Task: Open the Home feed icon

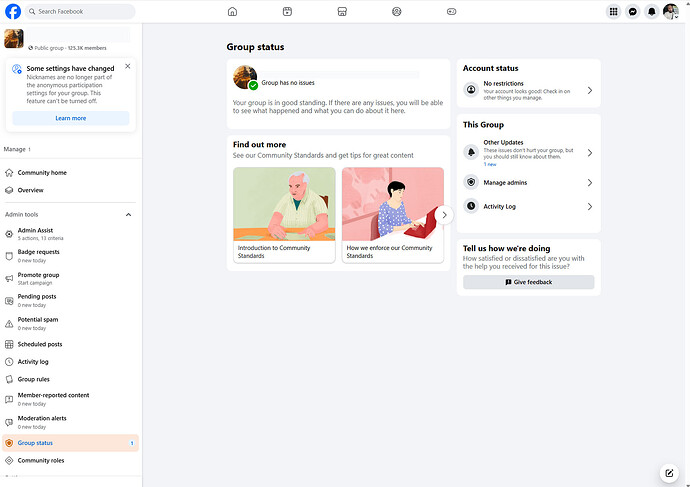Action: pyautogui.click(x=232, y=12)
